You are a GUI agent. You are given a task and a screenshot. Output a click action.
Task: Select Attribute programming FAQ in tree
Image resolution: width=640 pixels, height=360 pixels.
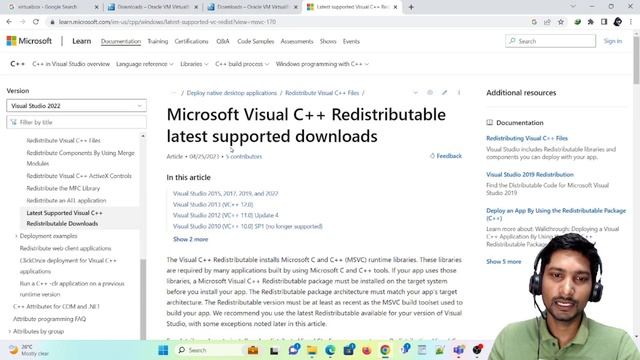click(49, 319)
